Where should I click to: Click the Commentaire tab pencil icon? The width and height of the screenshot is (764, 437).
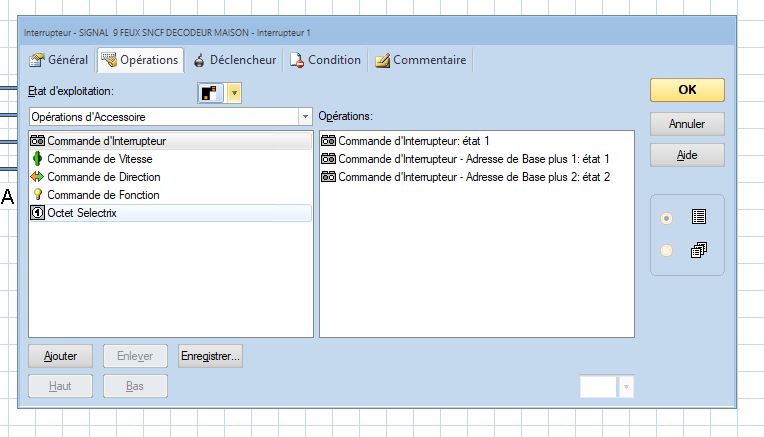(x=382, y=60)
